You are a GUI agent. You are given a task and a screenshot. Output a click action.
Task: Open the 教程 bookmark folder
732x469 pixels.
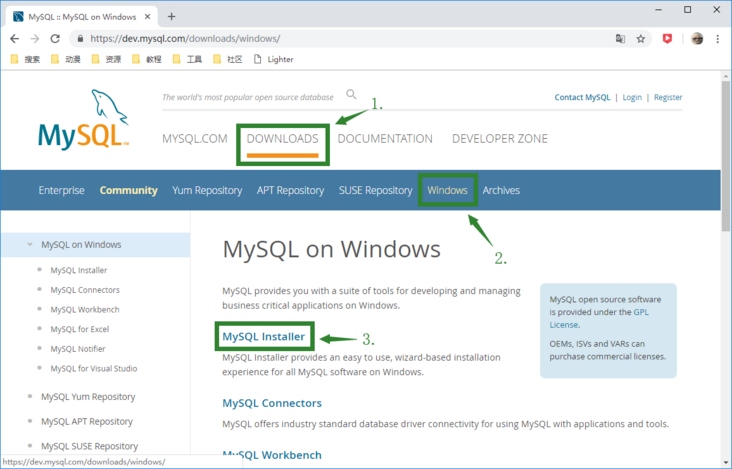pos(147,59)
